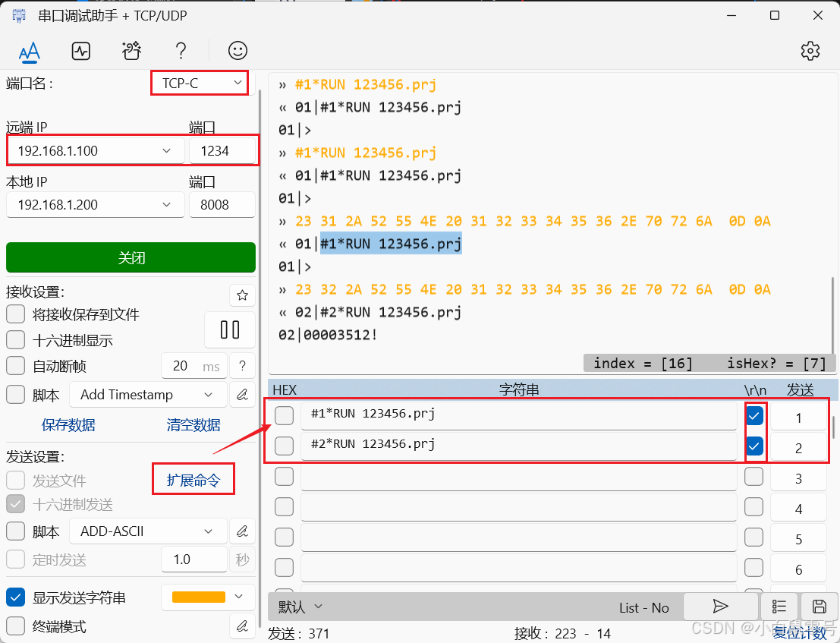Viewport: 840px width, 643px height.
Task: Open the 扩展命令 command panel
Action: [x=193, y=478]
